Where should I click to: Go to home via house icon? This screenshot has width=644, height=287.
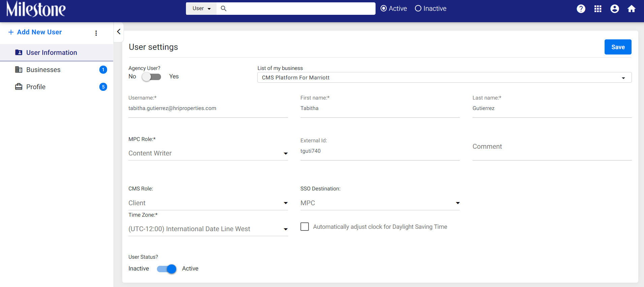coord(632,9)
